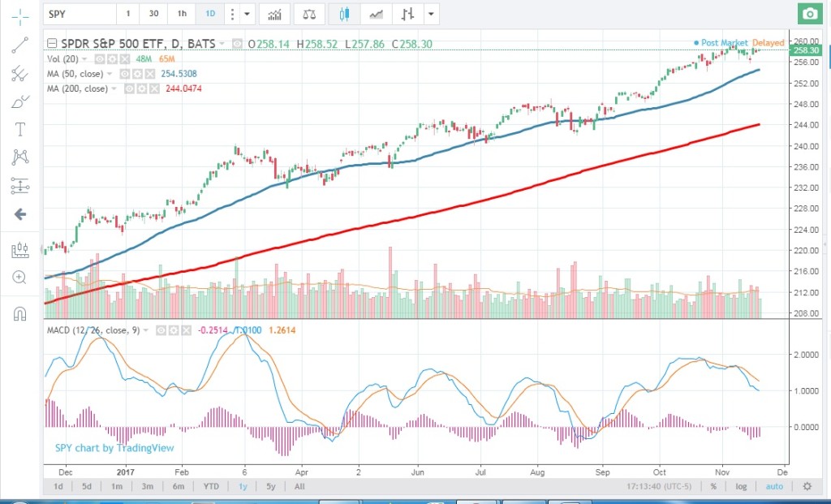
Task: Open the time interval dropdown arrow
Action: click(248, 14)
